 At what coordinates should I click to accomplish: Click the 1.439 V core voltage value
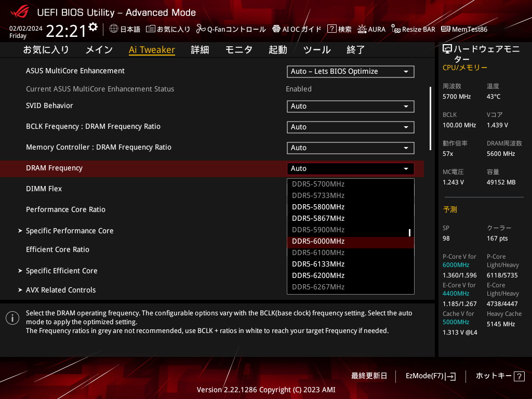coord(497,125)
